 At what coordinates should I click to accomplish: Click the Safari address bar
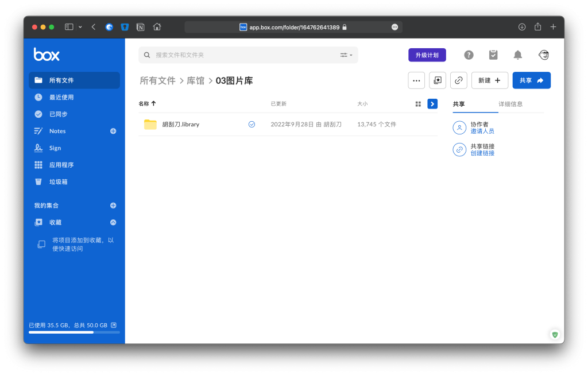[293, 27]
